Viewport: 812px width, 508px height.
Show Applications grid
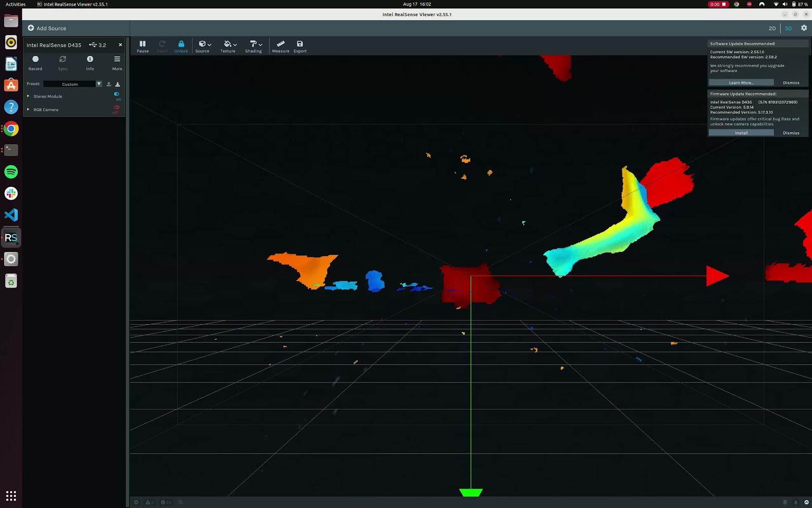coord(11,496)
